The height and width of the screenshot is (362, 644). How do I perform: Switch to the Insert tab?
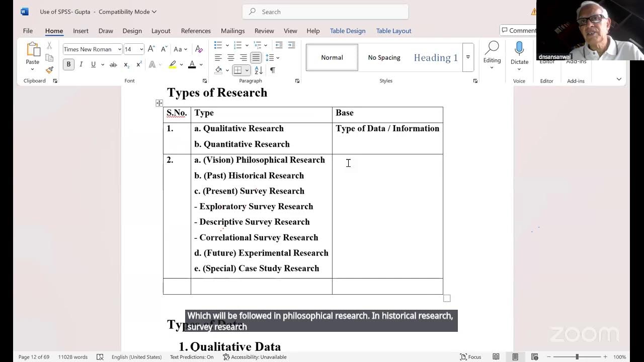[x=80, y=31]
